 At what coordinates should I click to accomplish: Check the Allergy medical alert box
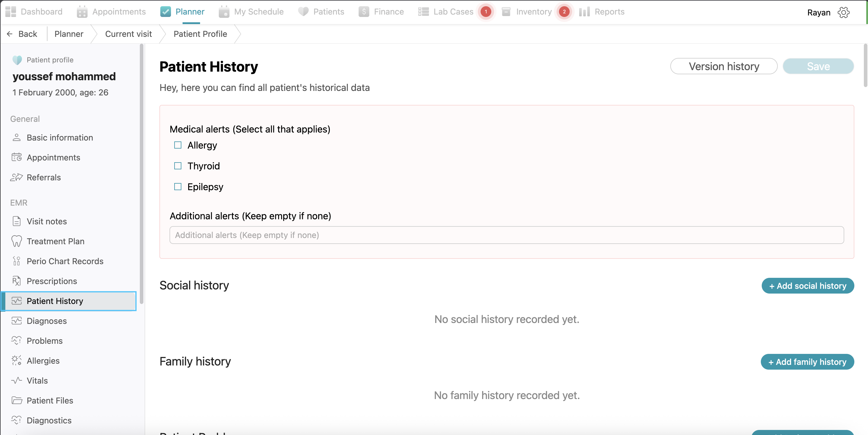tap(178, 145)
